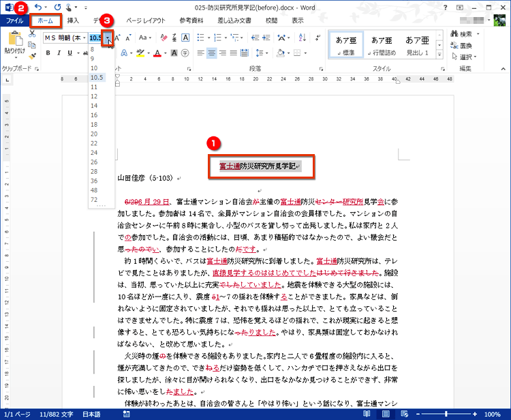Switch to the Review (校閲) tab
The image size is (511, 420).
pyautogui.click(x=271, y=20)
